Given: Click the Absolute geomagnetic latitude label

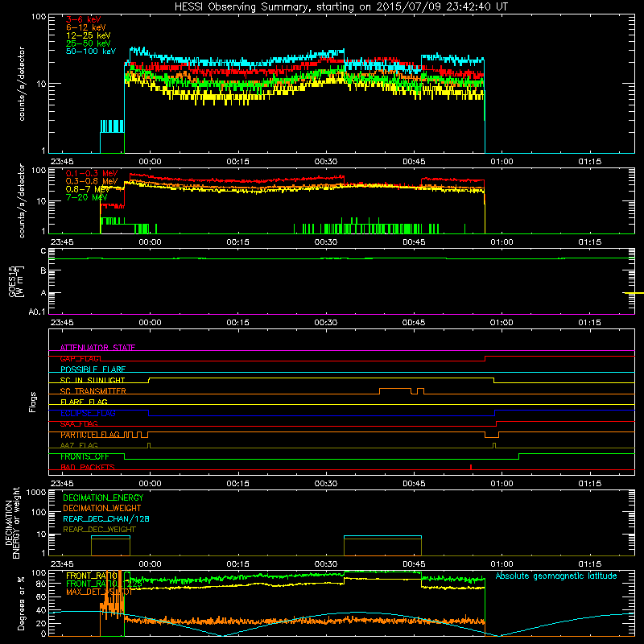Looking at the screenshot, I should [556, 576].
